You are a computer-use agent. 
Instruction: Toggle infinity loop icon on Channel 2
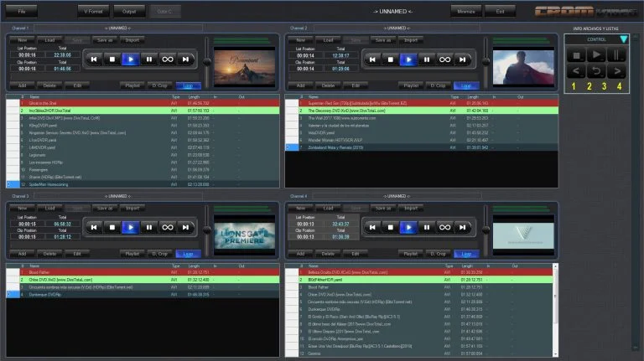click(444, 59)
